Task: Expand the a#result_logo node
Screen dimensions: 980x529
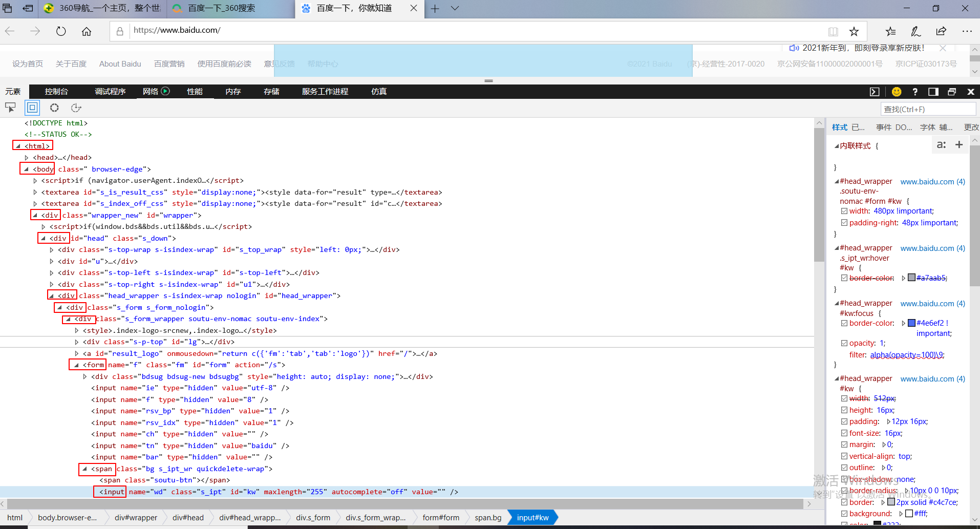Action: coord(76,353)
